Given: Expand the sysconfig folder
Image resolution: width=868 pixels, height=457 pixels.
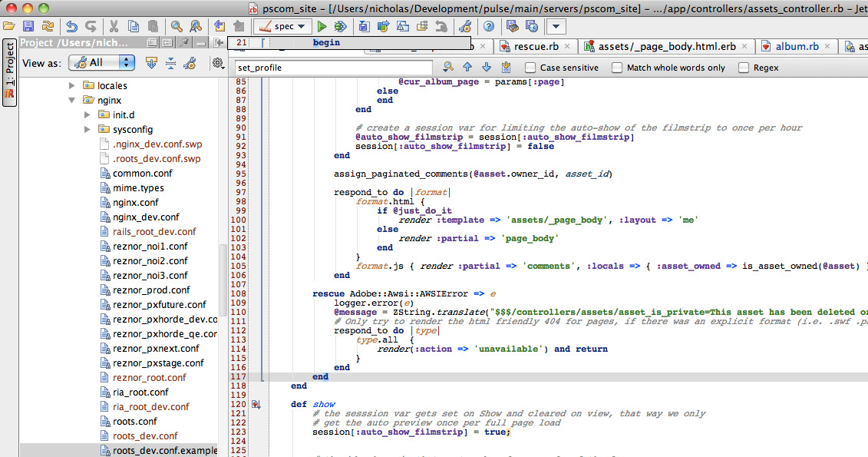Looking at the screenshot, I should click(x=87, y=129).
